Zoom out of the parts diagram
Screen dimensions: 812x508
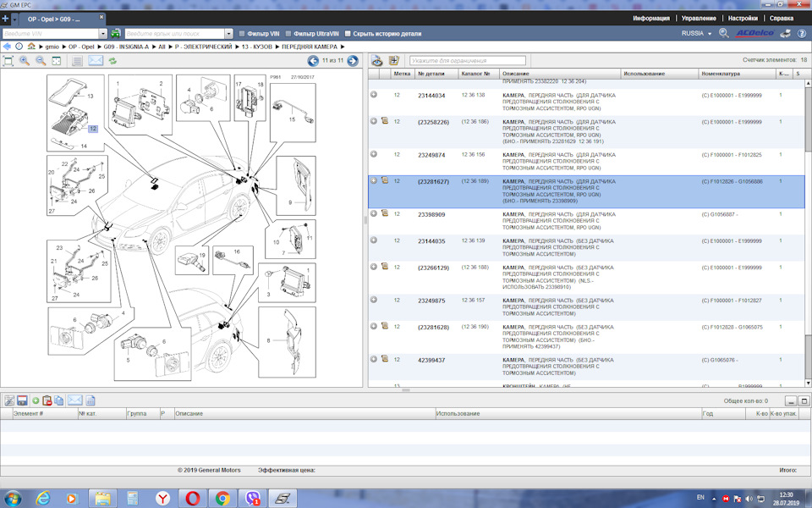[41, 61]
